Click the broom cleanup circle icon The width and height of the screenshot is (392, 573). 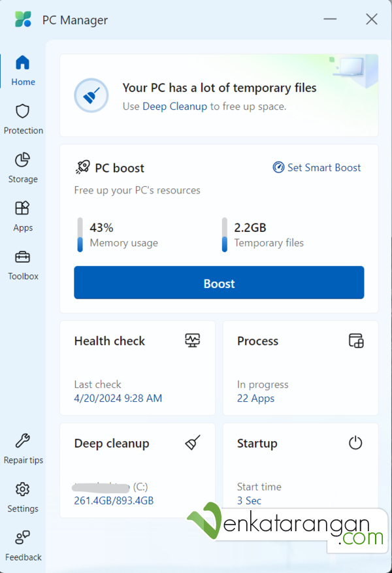[91, 95]
